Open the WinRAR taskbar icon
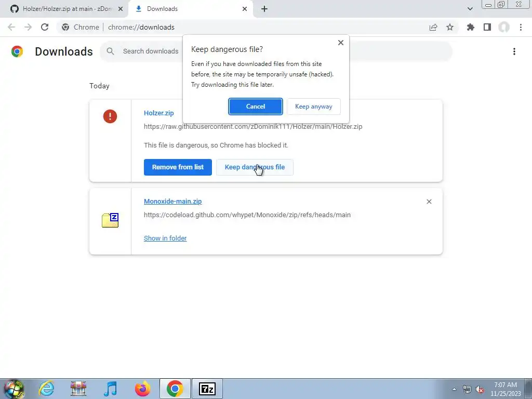This screenshot has height=399, width=532. pos(78,389)
